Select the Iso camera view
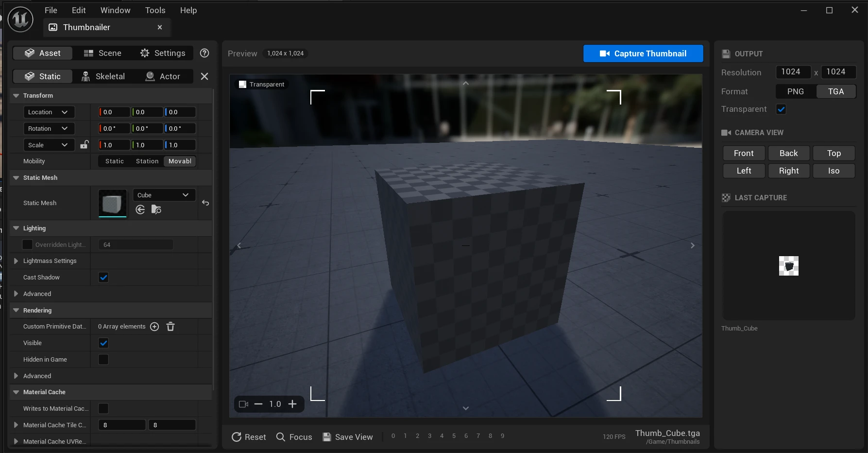868x453 pixels. click(834, 171)
